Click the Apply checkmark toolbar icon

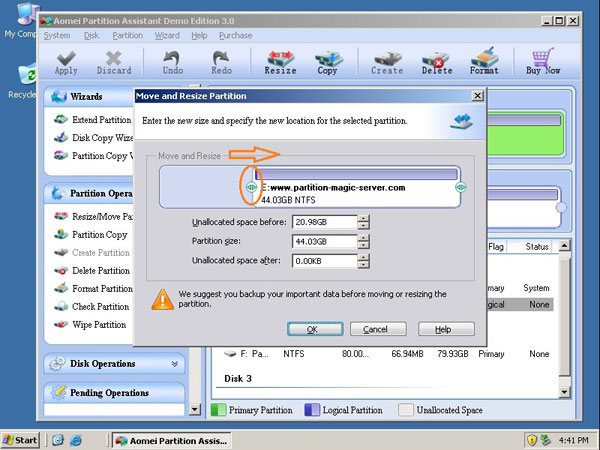(x=66, y=60)
